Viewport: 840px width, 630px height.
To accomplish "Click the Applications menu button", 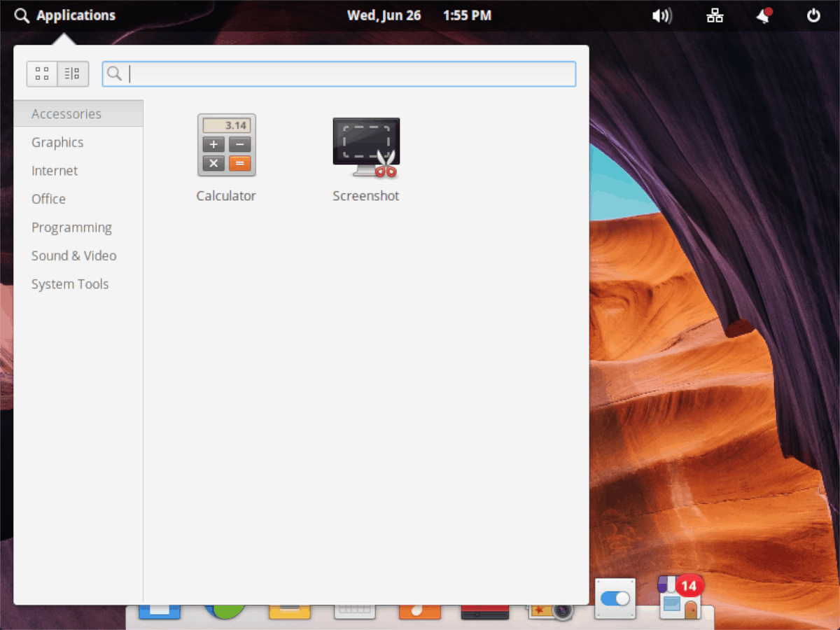I will [64, 15].
